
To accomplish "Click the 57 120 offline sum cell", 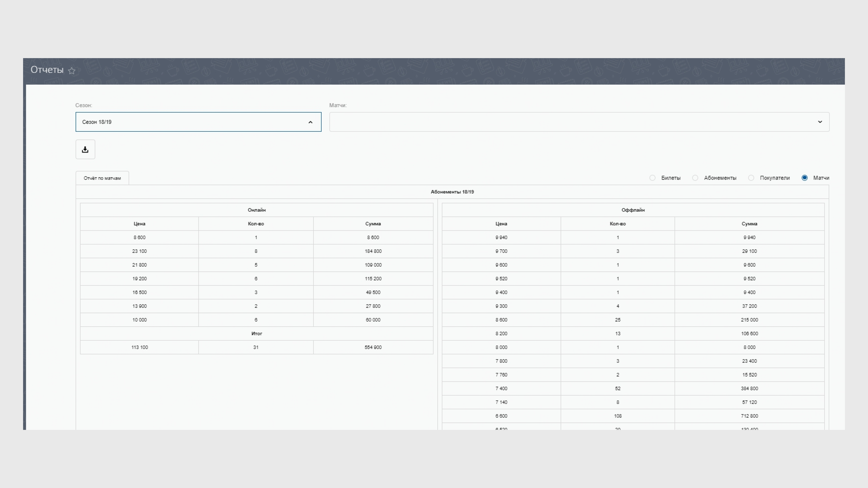I will coord(749,402).
